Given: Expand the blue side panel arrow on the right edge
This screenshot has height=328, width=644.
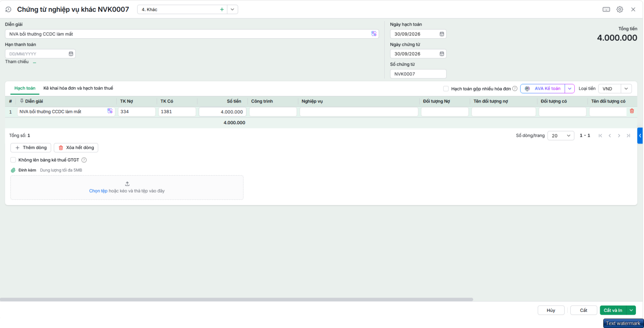Looking at the screenshot, I should point(640,135).
